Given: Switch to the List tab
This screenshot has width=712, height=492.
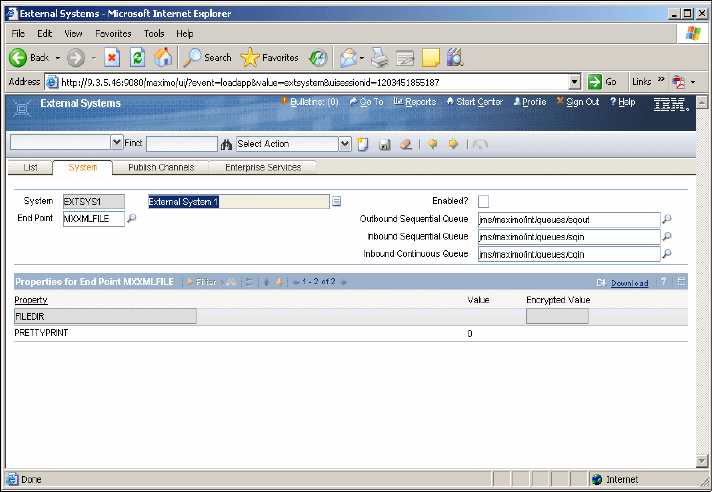Looking at the screenshot, I should [x=30, y=167].
